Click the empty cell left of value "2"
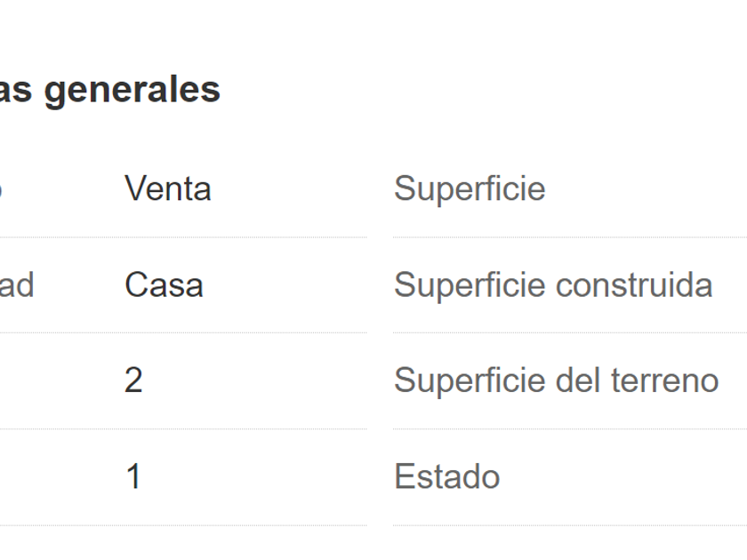This screenshot has width=747, height=560. pyautogui.click(x=44, y=381)
